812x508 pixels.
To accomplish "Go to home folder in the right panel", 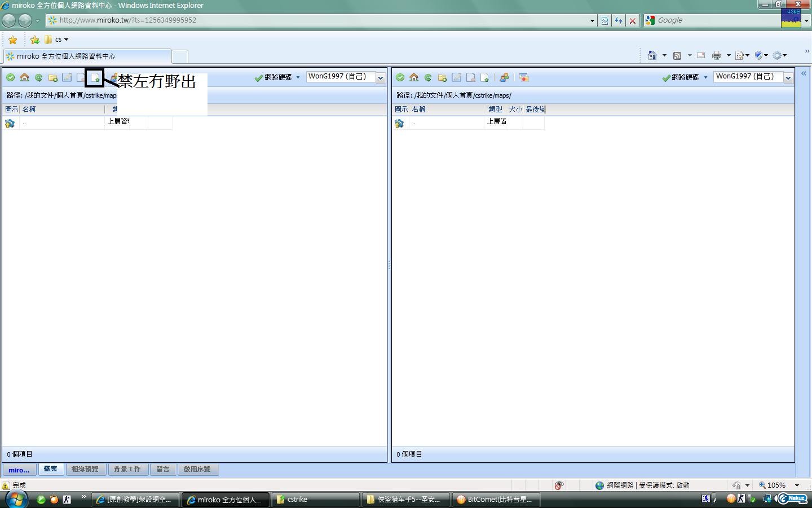I will point(414,78).
